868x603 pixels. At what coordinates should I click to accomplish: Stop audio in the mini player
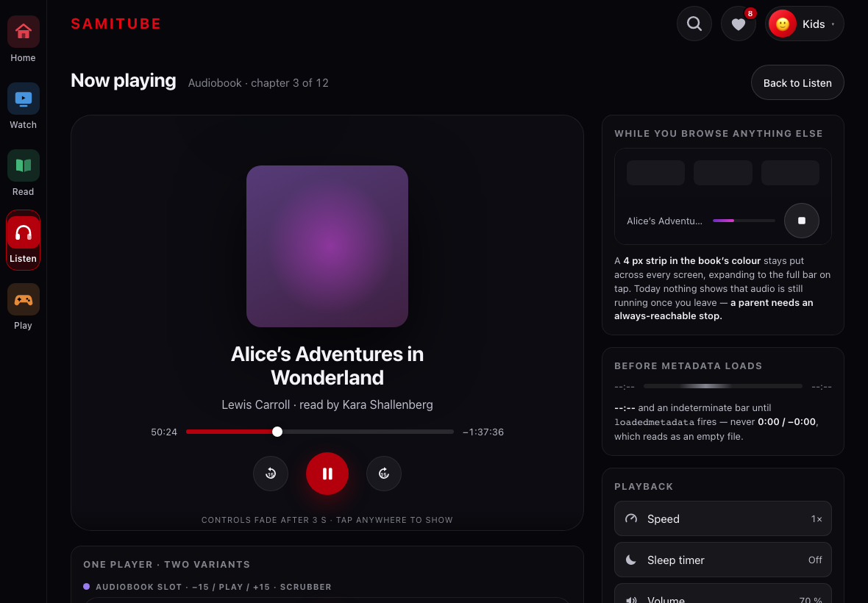[802, 221]
